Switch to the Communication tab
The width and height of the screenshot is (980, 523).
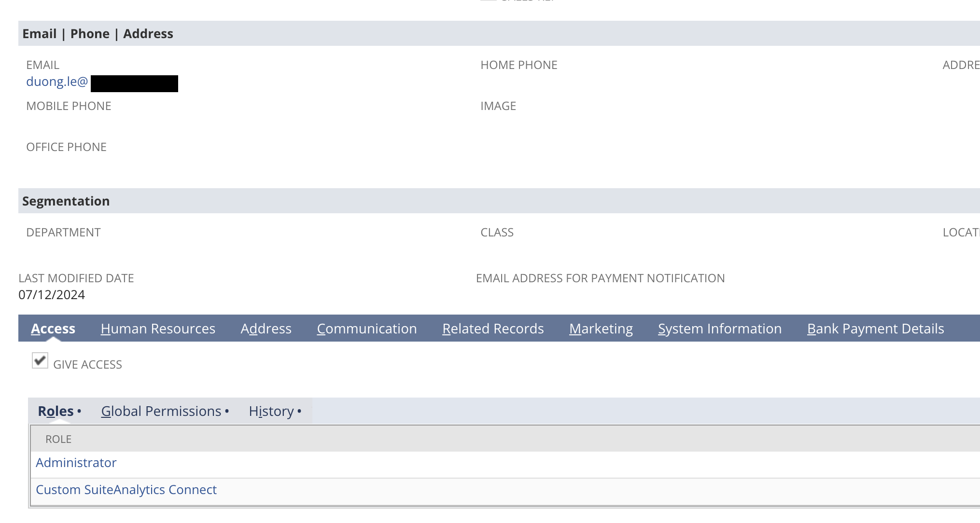(x=367, y=329)
